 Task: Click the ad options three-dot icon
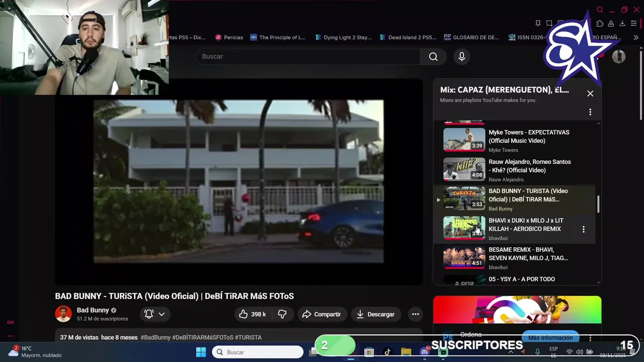pyautogui.click(x=590, y=338)
